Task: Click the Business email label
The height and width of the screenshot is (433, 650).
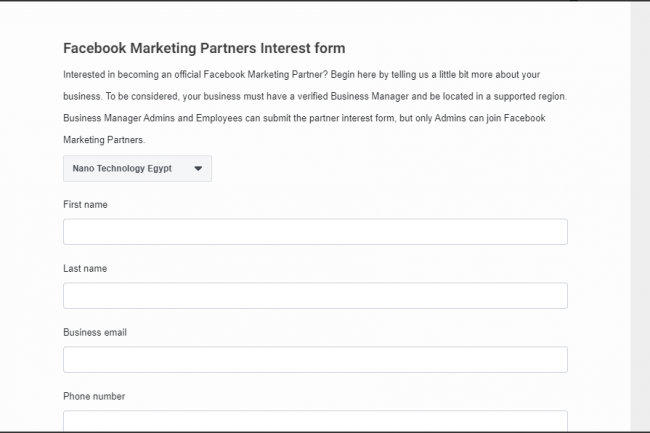Action: click(x=95, y=332)
